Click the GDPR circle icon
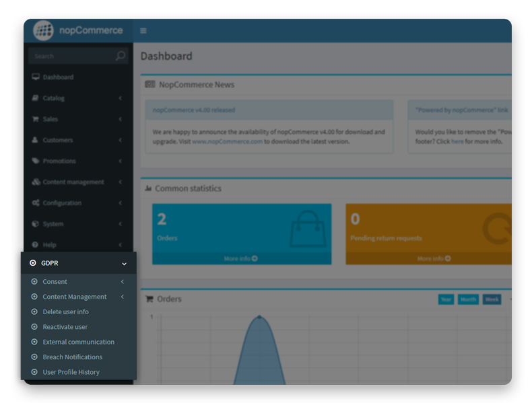The width and height of the screenshot is (532, 403). pyautogui.click(x=32, y=262)
